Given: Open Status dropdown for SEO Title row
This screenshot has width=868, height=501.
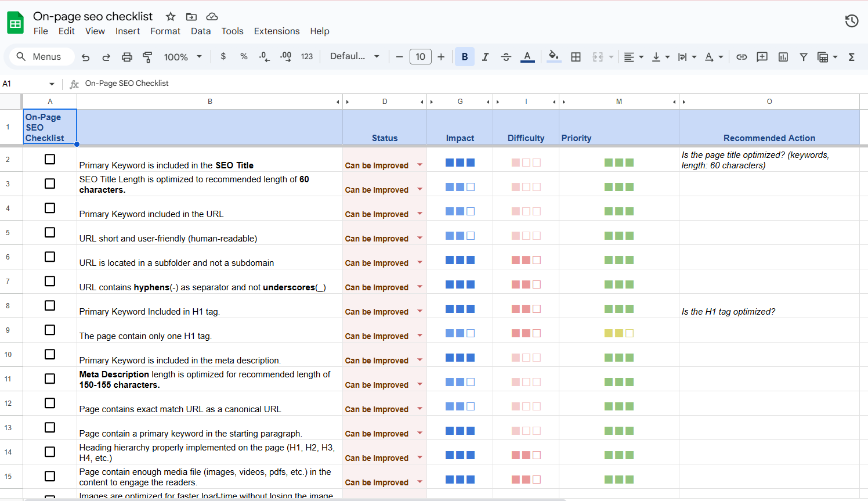Looking at the screenshot, I should (x=419, y=165).
